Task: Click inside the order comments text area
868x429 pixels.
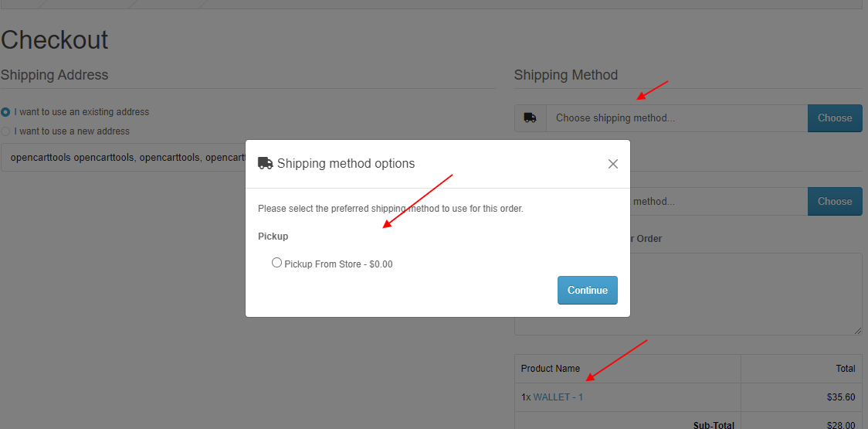Action: coord(746,294)
